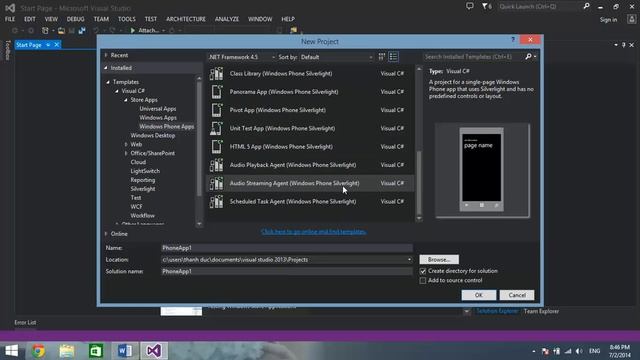640x360 pixels.
Task: Click the Cancel button
Action: click(517, 295)
